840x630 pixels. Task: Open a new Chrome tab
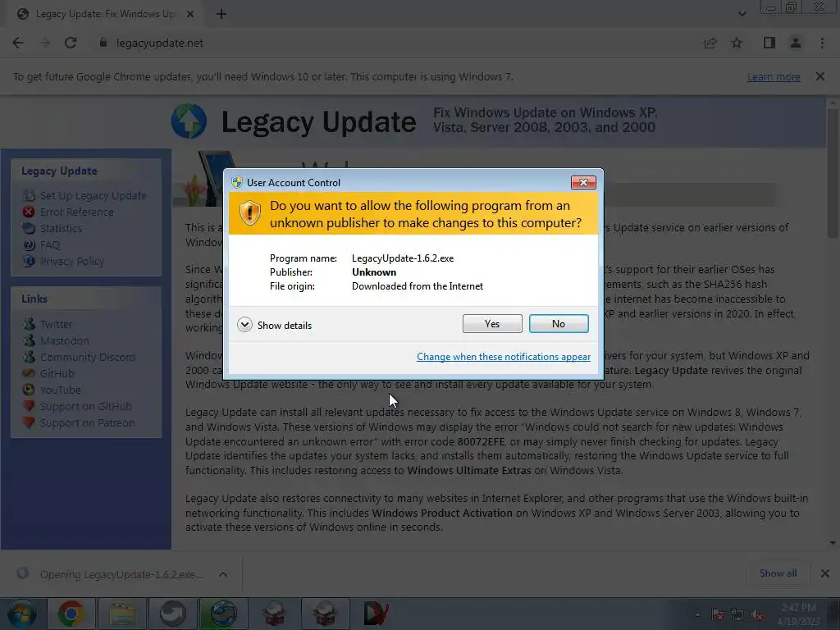221,14
